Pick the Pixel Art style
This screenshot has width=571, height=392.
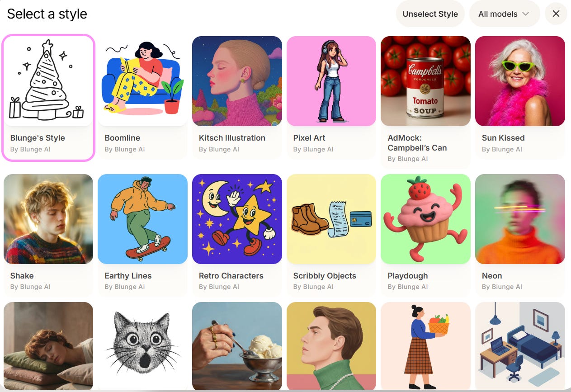331,81
